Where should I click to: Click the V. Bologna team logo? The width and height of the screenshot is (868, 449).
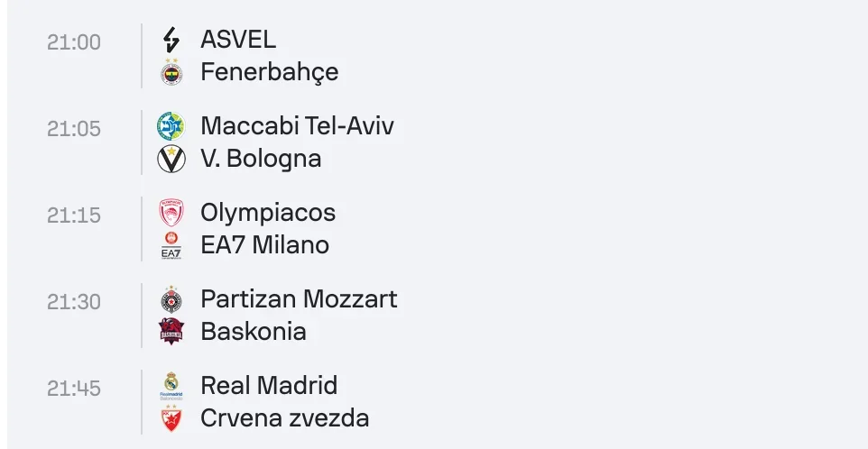(171, 159)
